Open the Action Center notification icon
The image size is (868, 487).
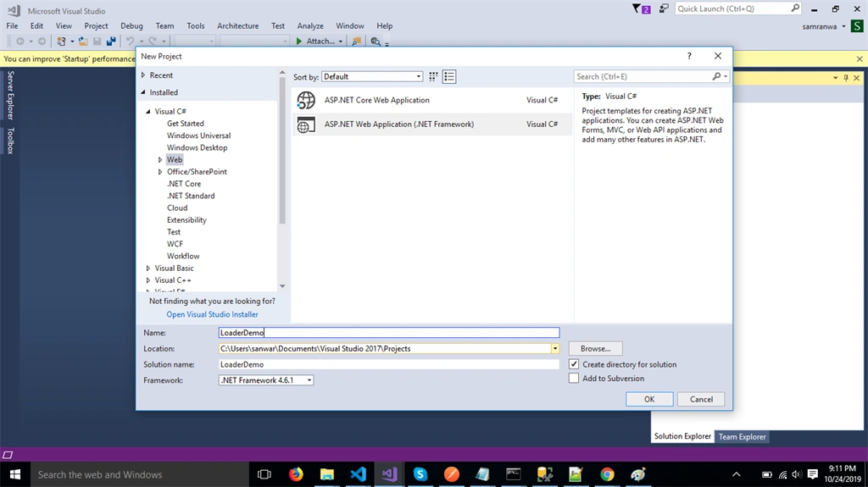[x=813, y=474]
